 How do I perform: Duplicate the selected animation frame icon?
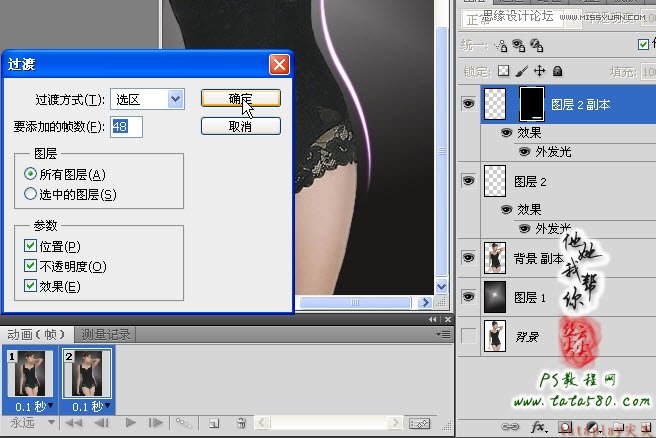[x=213, y=424]
